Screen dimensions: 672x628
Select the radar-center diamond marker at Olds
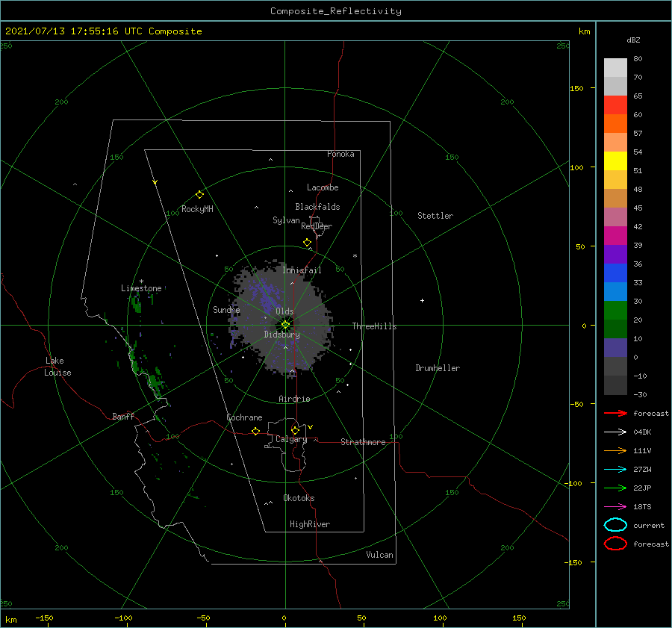tap(285, 325)
